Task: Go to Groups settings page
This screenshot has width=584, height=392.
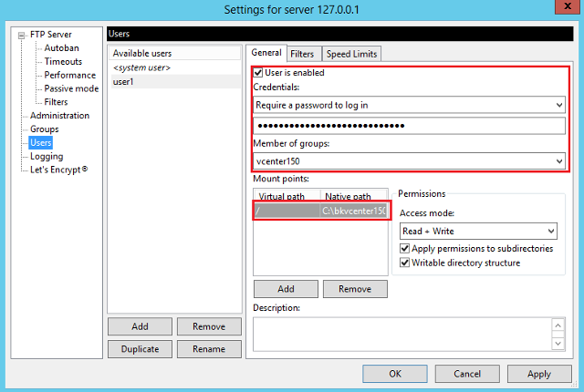Action: 44,129
